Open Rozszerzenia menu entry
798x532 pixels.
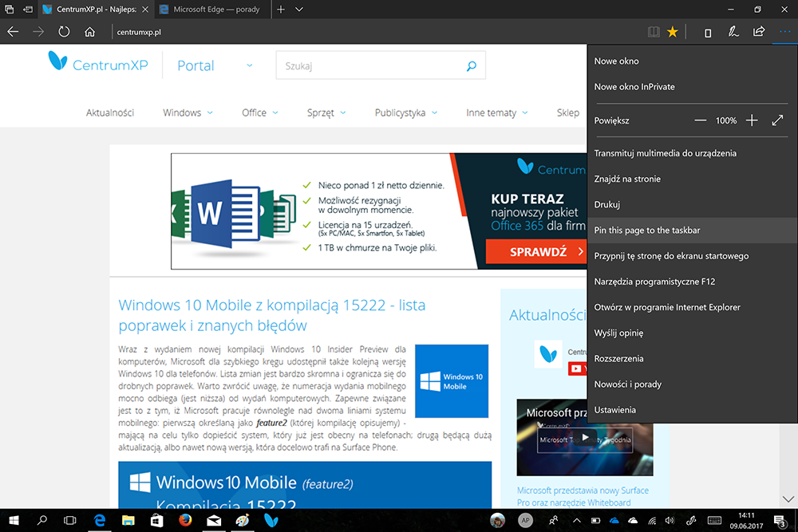click(x=692, y=359)
